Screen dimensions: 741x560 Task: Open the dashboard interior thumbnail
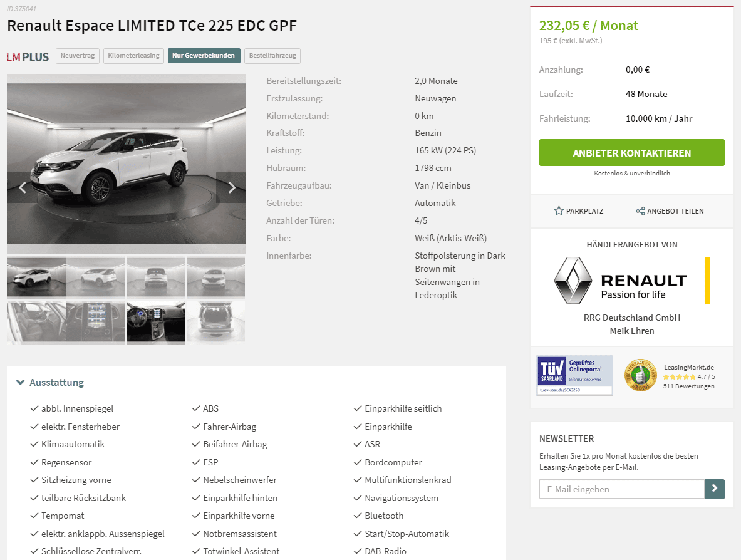point(156,322)
